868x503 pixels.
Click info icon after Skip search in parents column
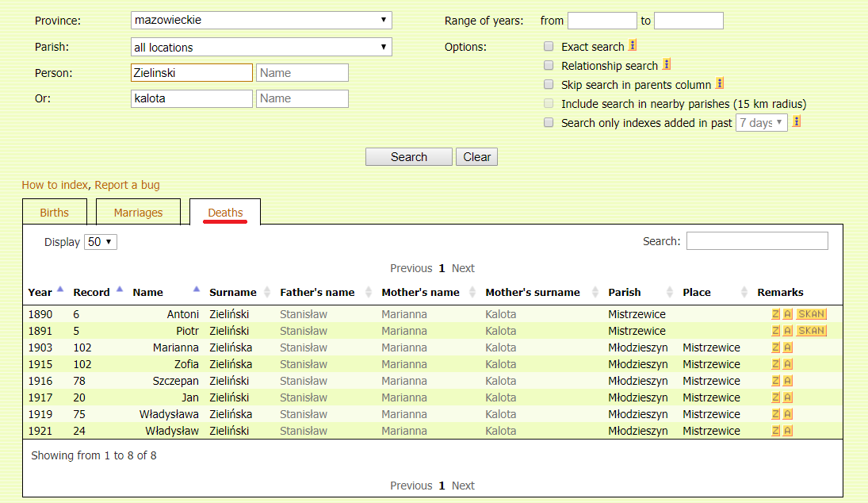[x=720, y=83]
